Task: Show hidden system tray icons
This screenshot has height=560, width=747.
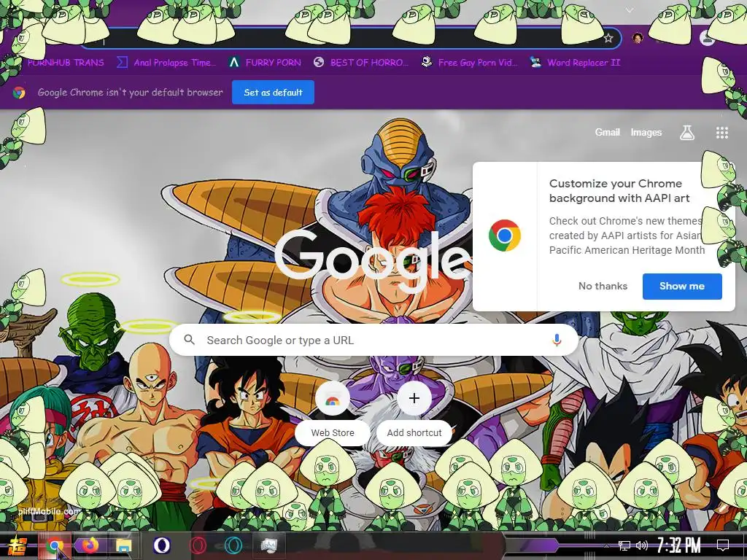Action: (x=606, y=545)
